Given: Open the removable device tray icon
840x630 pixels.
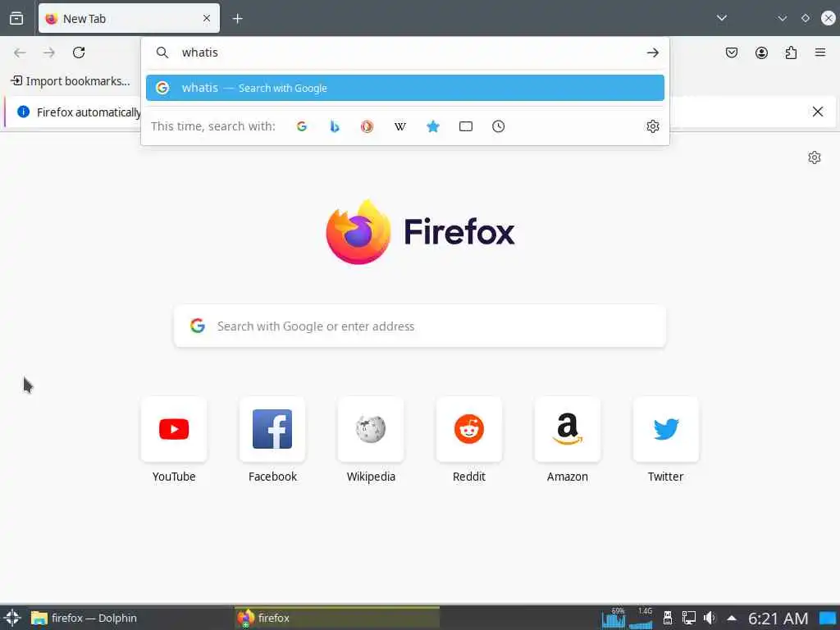Looking at the screenshot, I should [x=668, y=619].
